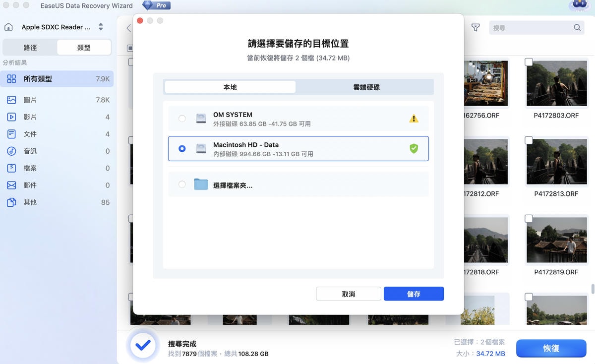Open the Apple SDXC Reader device dropdown
The image size is (595, 364).
pos(101,27)
